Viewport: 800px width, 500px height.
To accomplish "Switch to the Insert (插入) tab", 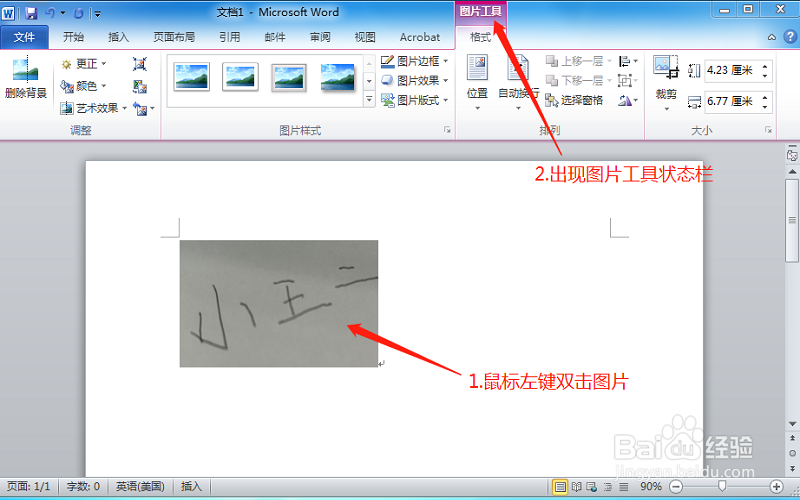I will click(x=118, y=37).
